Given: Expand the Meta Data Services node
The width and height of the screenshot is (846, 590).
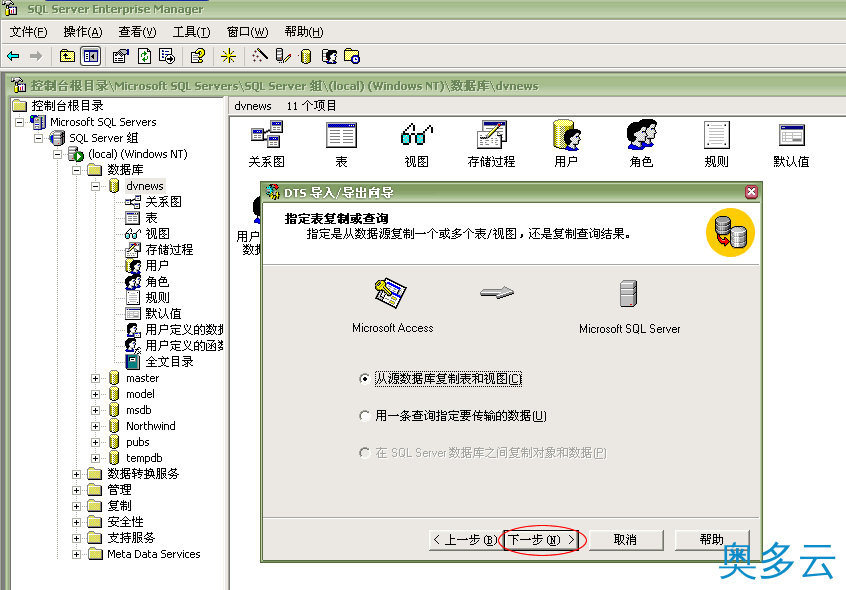Looking at the screenshot, I should click(77, 554).
